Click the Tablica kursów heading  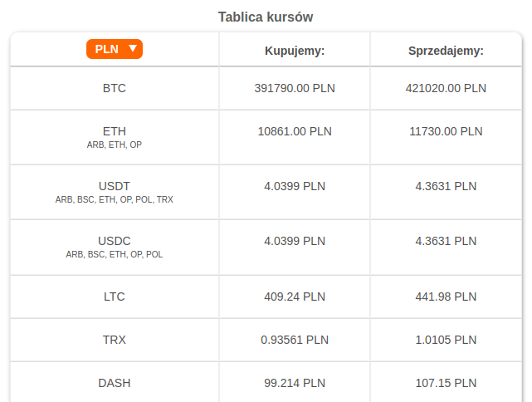(266, 17)
